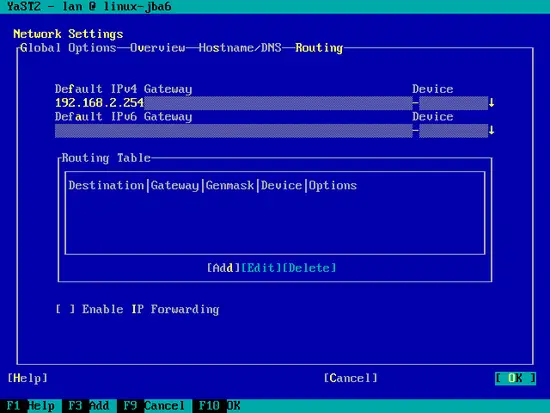Select the Routing tab

(319, 48)
